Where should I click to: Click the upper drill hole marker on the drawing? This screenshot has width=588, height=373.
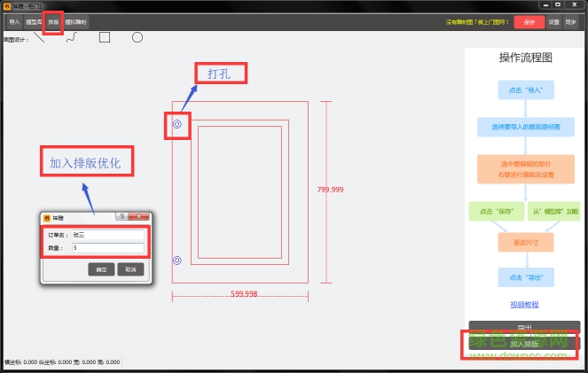(177, 125)
